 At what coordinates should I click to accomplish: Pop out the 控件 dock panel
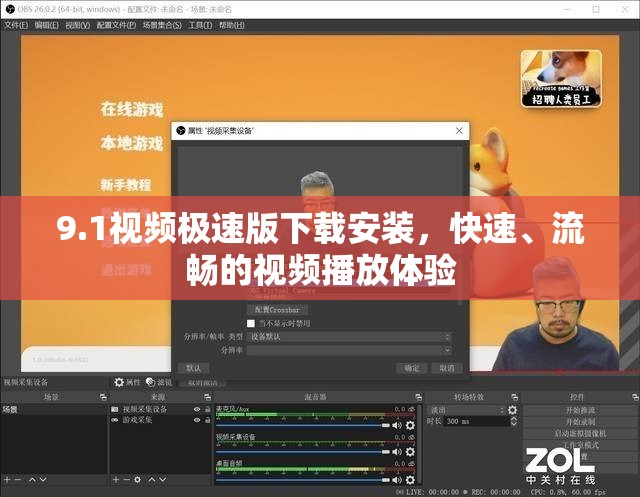pyautogui.click(x=635, y=397)
